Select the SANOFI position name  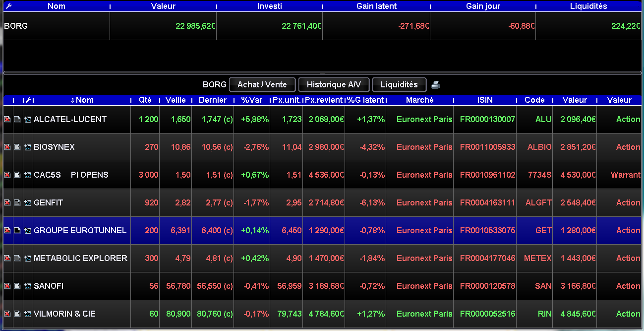49,286
